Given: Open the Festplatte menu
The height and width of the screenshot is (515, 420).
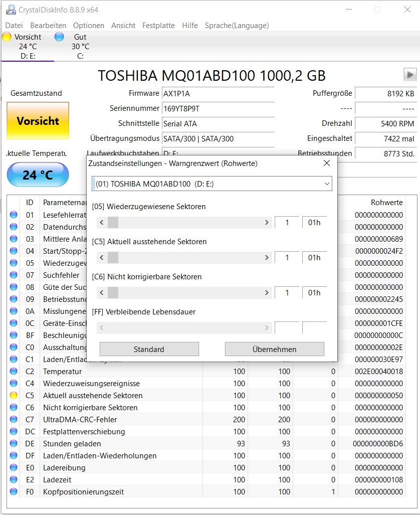Looking at the screenshot, I should 158,26.
